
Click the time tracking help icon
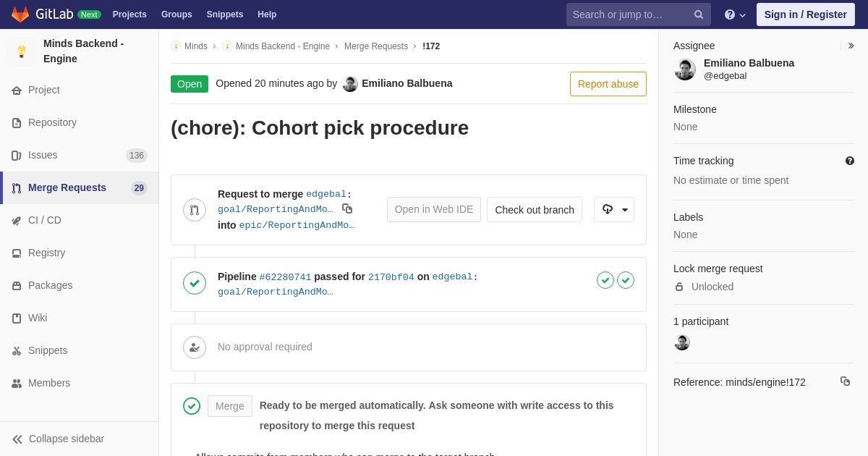pos(850,161)
